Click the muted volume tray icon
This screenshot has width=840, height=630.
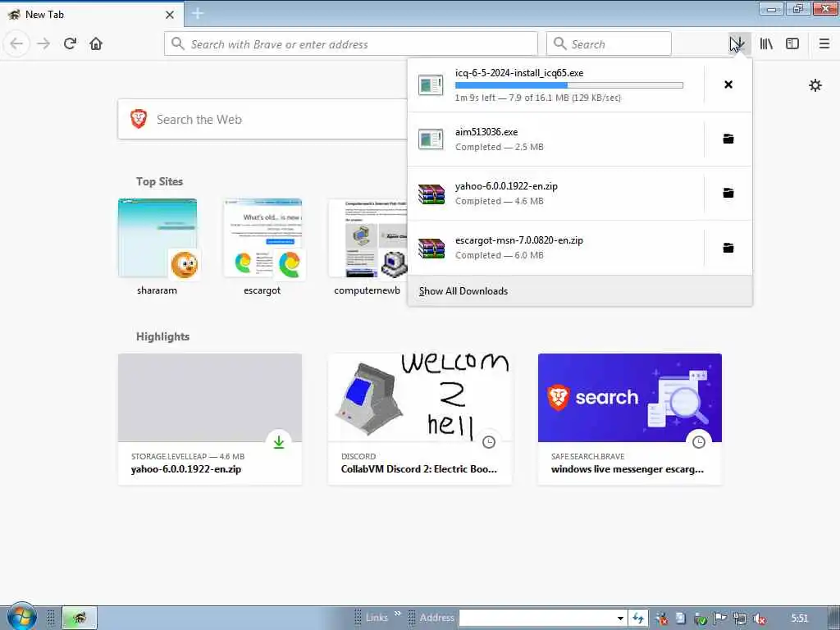(759, 619)
